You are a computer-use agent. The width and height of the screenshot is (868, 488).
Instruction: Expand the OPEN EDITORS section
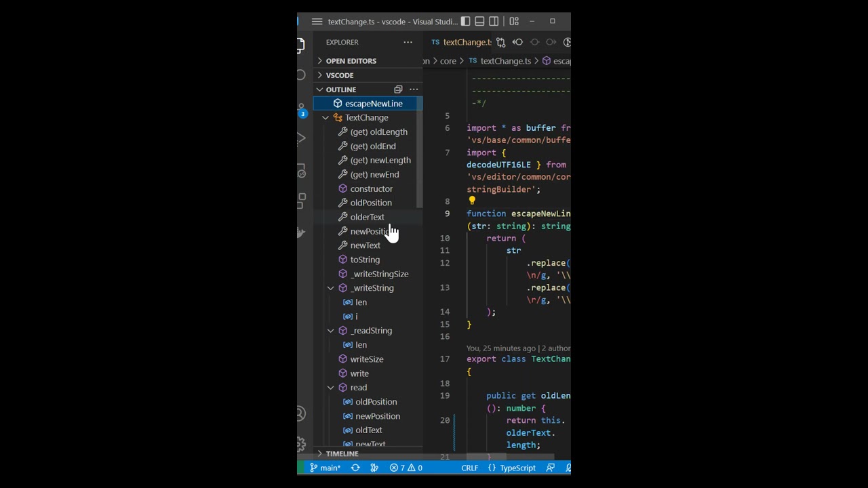tap(367, 61)
